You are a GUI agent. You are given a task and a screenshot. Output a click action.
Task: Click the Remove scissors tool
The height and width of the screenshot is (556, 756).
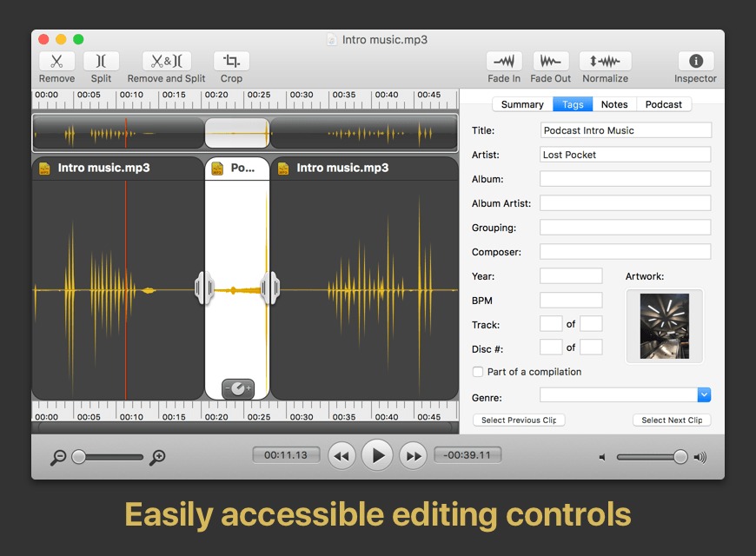(x=56, y=62)
